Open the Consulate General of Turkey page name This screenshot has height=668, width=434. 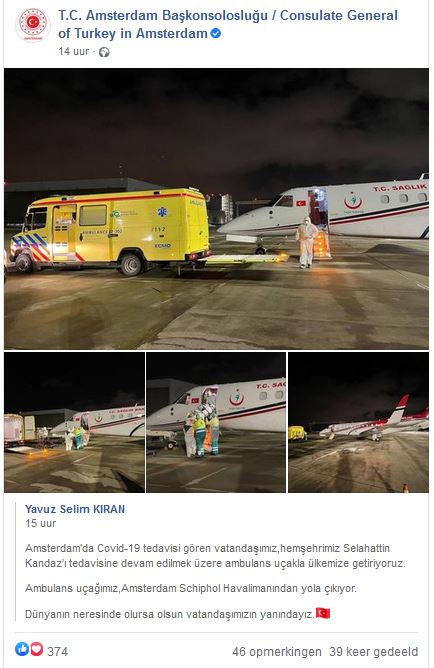[x=228, y=24]
